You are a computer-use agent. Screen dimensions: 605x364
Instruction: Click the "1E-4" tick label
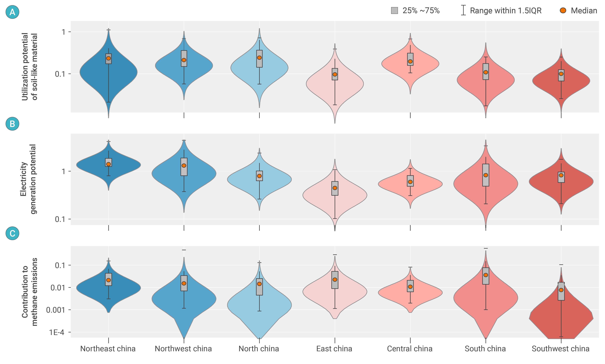click(56, 332)
